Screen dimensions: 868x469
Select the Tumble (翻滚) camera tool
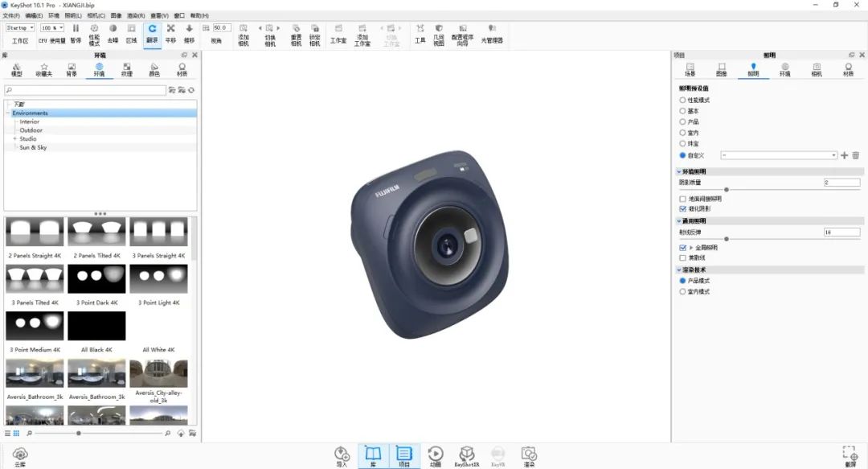pos(152,34)
